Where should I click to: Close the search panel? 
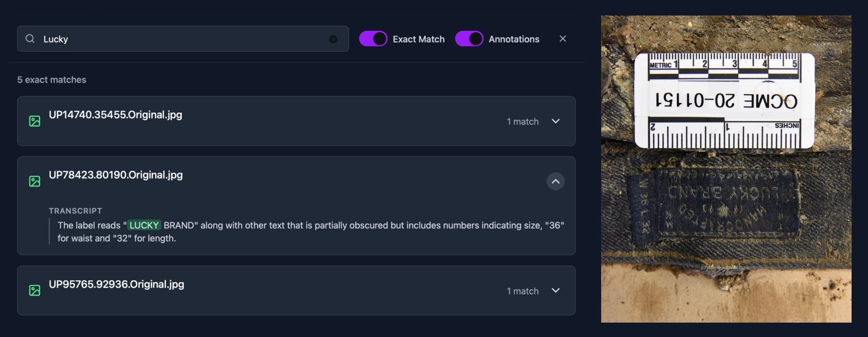(562, 39)
